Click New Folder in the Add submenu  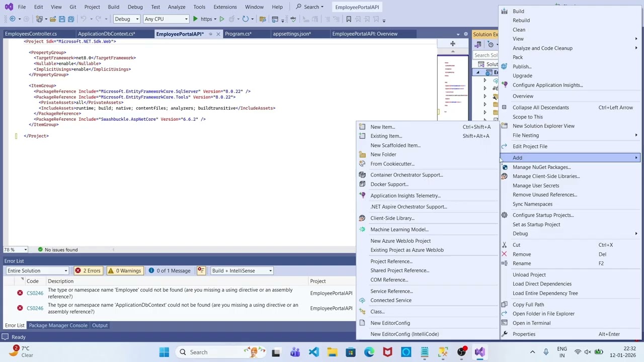pyautogui.click(x=383, y=154)
